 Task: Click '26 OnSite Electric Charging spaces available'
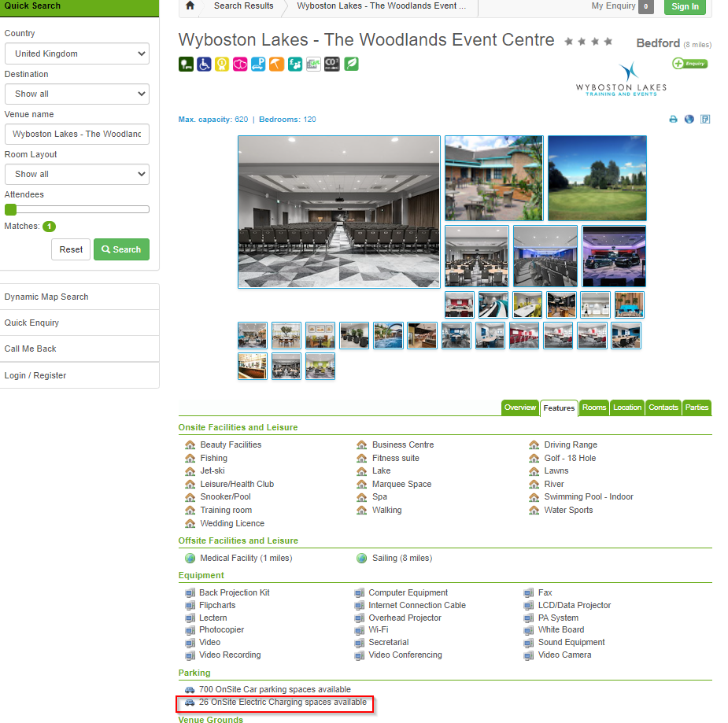(x=283, y=703)
